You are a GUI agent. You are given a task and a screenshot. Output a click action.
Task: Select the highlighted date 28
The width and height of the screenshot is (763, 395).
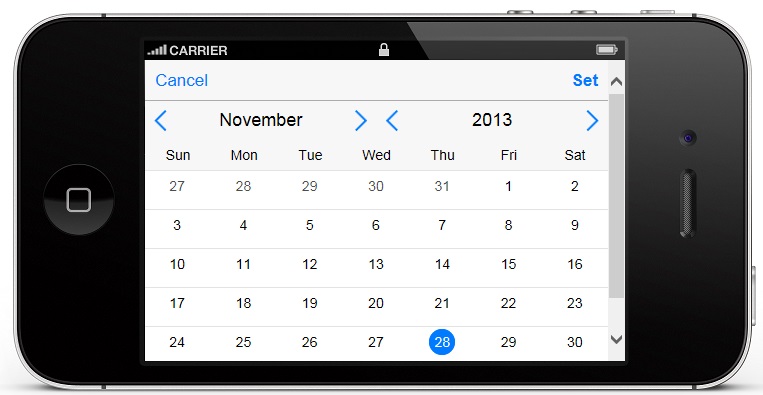click(x=442, y=342)
